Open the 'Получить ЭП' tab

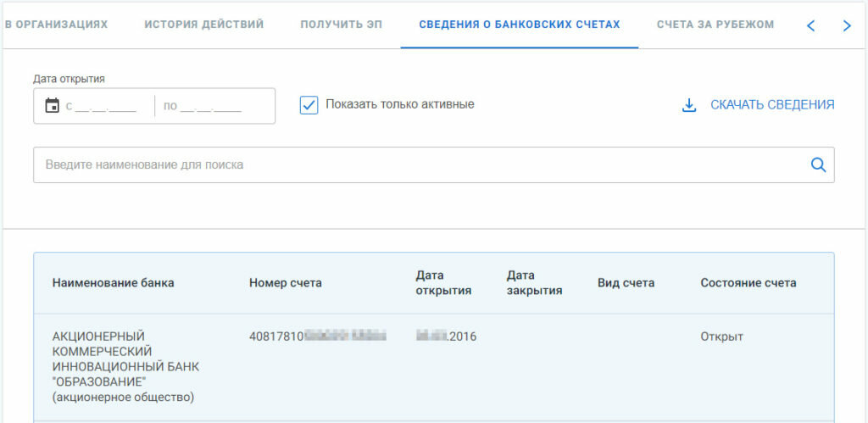point(341,24)
